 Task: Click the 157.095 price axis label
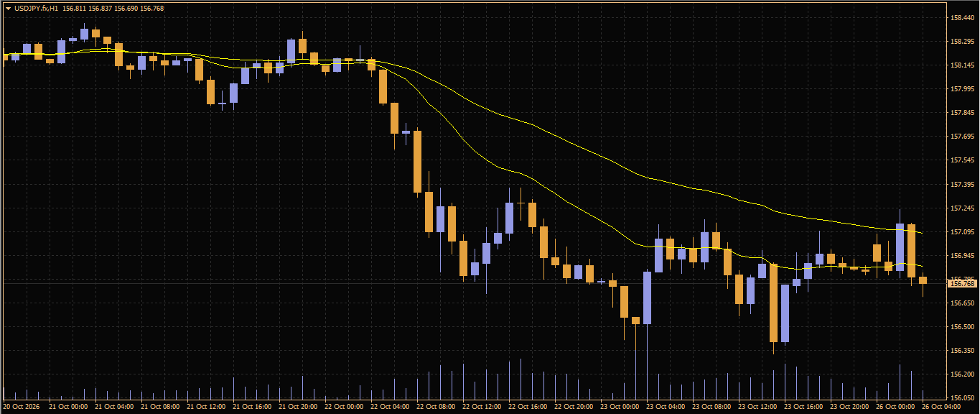coord(962,232)
